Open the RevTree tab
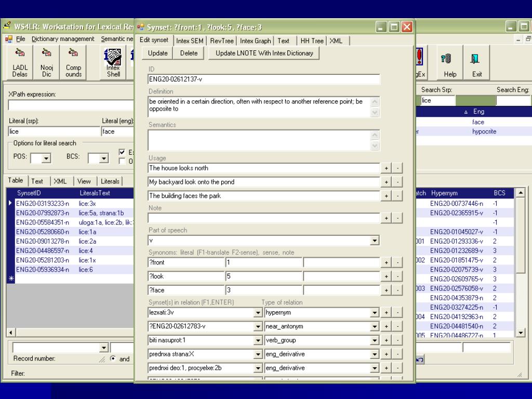 pos(222,41)
